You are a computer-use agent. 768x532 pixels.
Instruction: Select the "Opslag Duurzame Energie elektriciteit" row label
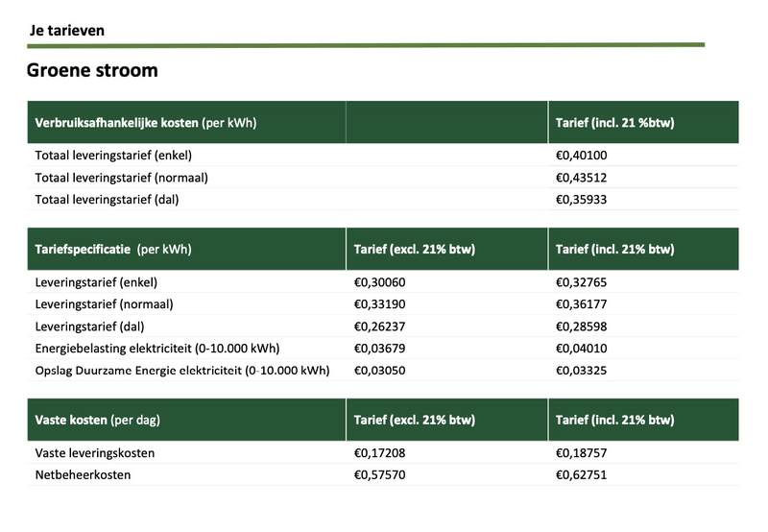[181, 371]
